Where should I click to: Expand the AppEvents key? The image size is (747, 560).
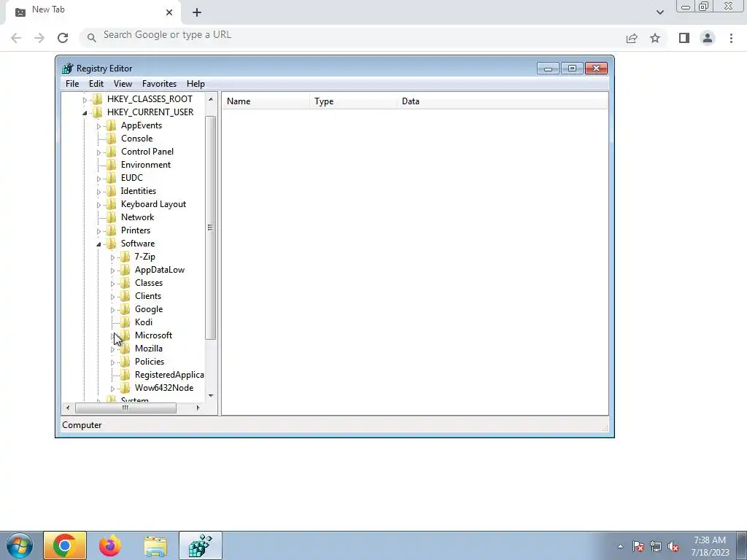(x=98, y=126)
